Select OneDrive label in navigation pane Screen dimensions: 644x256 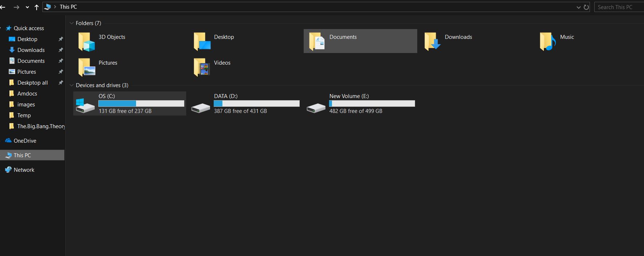tap(25, 141)
